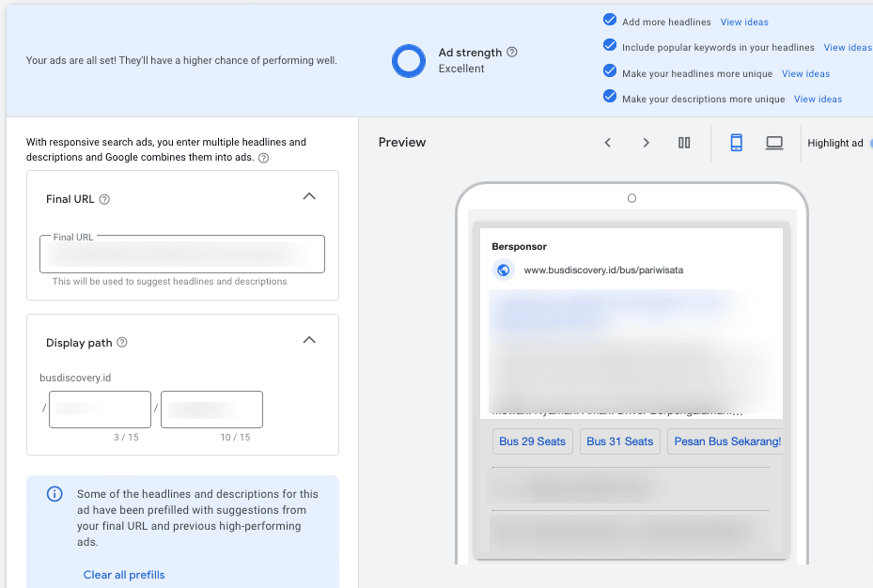This screenshot has width=873, height=588.
Task: Click Clear all prefills link
Action: click(124, 575)
